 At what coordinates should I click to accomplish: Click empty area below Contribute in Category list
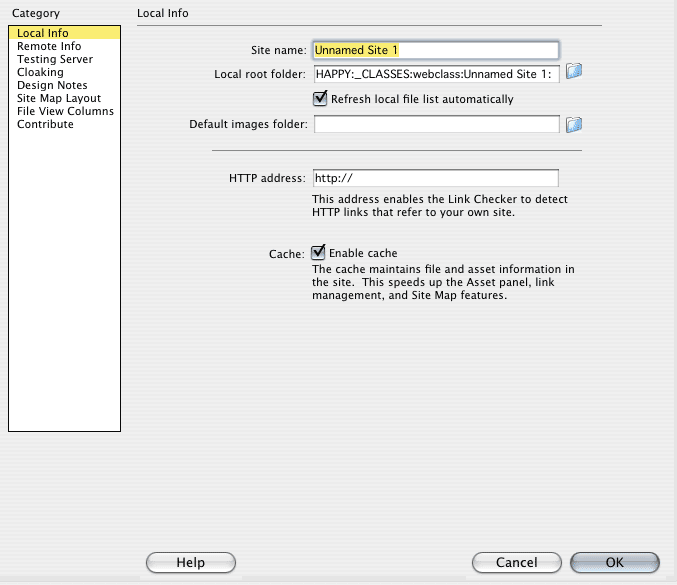click(x=64, y=280)
